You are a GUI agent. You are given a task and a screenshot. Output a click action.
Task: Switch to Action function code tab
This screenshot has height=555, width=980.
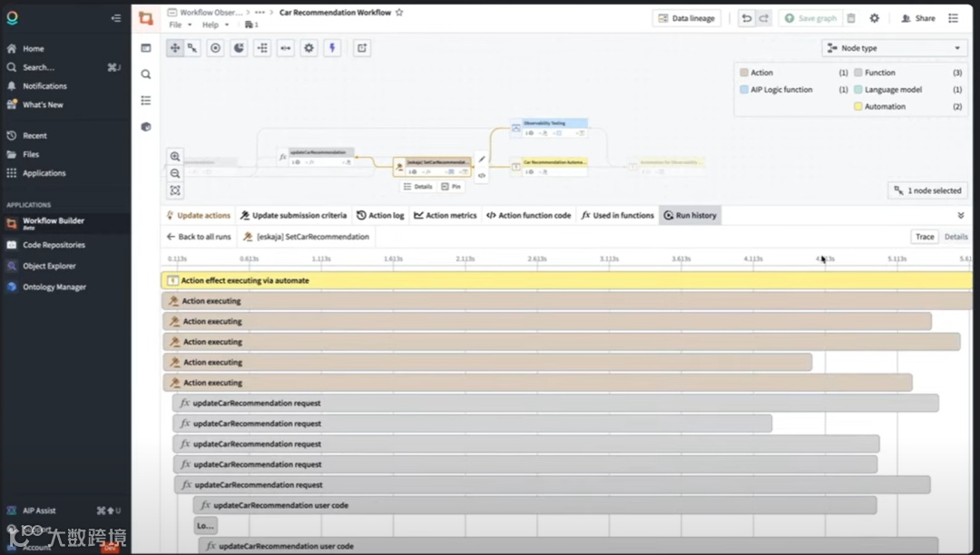(x=529, y=216)
